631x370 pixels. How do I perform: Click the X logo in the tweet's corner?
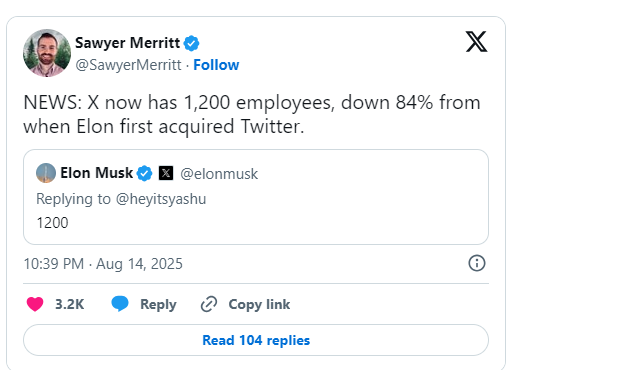point(476,41)
